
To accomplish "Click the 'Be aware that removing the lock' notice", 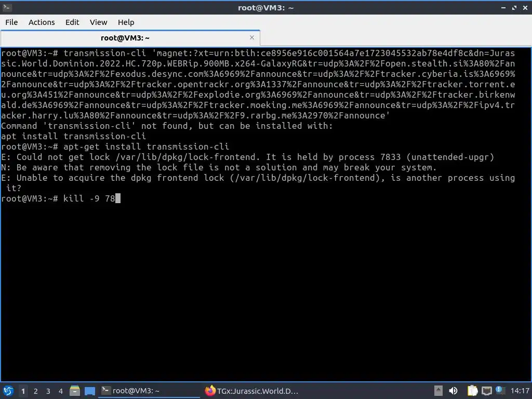I will (219, 167).
